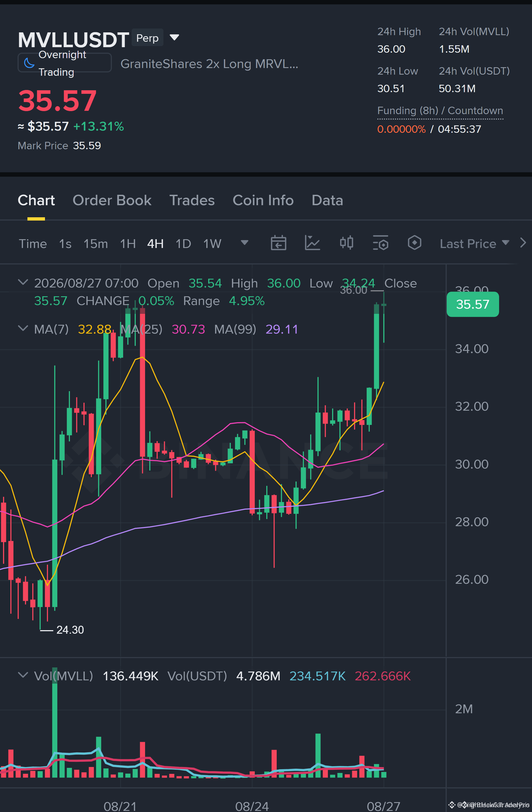Switch chart interval to 1H
Screen dimensions: 532x812
point(128,244)
